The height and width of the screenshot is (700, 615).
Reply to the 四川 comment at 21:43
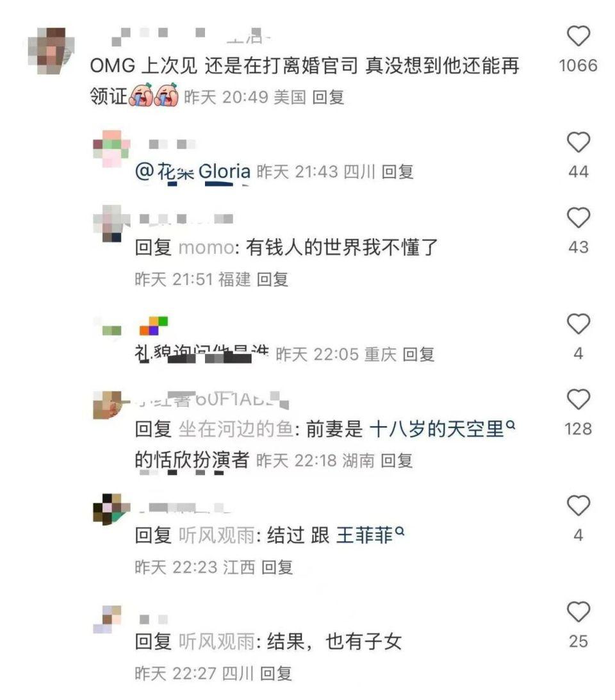point(397,172)
